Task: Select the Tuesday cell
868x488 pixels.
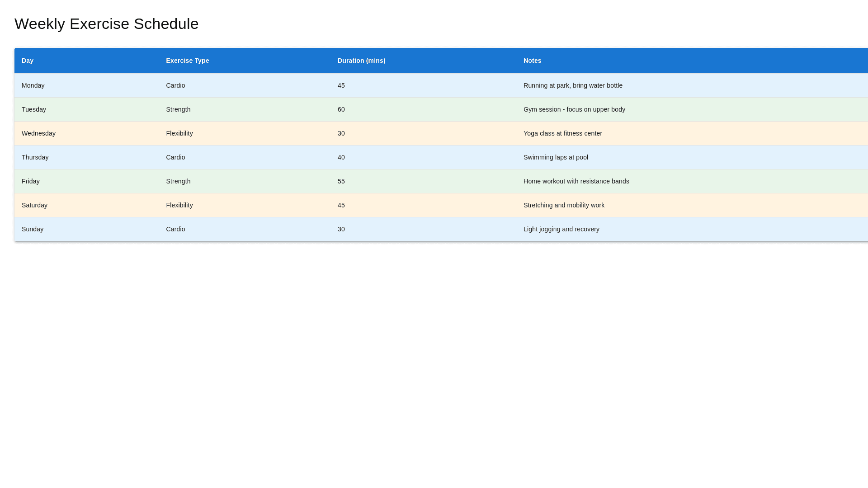Action: point(34,109)
